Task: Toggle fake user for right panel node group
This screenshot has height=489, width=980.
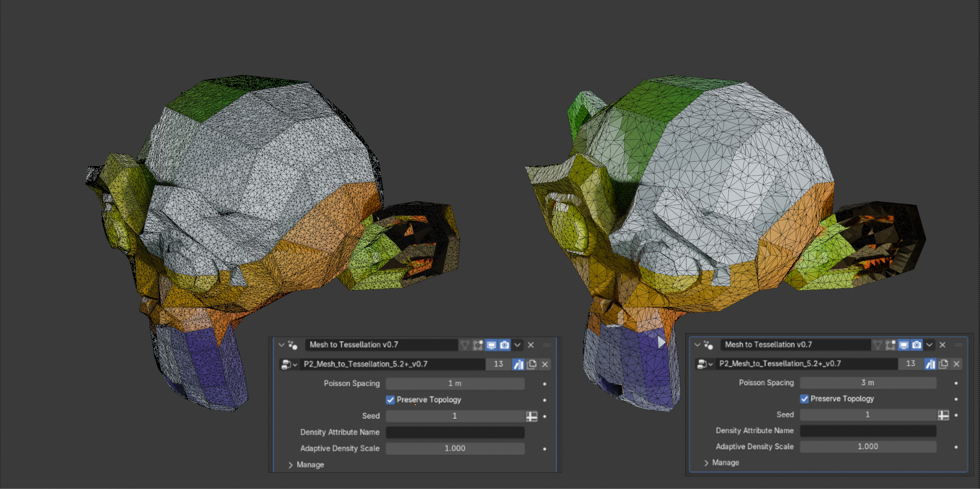Action: pos(931,364)
